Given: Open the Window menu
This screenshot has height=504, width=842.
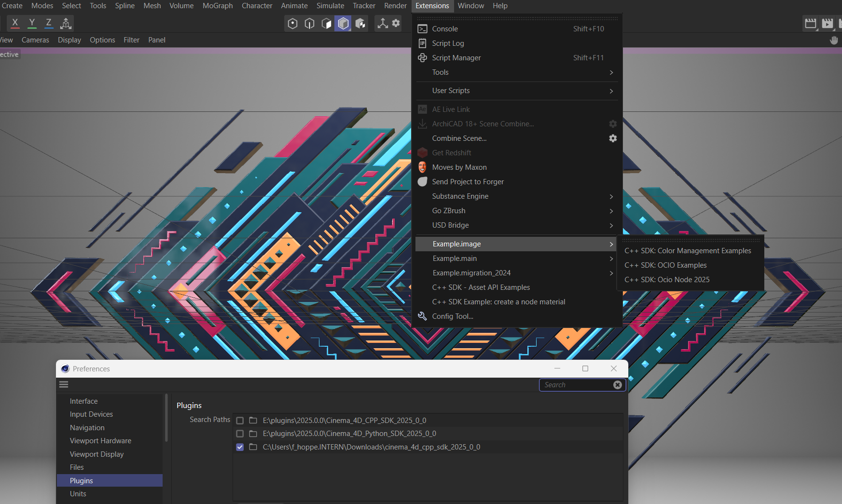Looking at the screenshot, I should (x=471, y=6).
